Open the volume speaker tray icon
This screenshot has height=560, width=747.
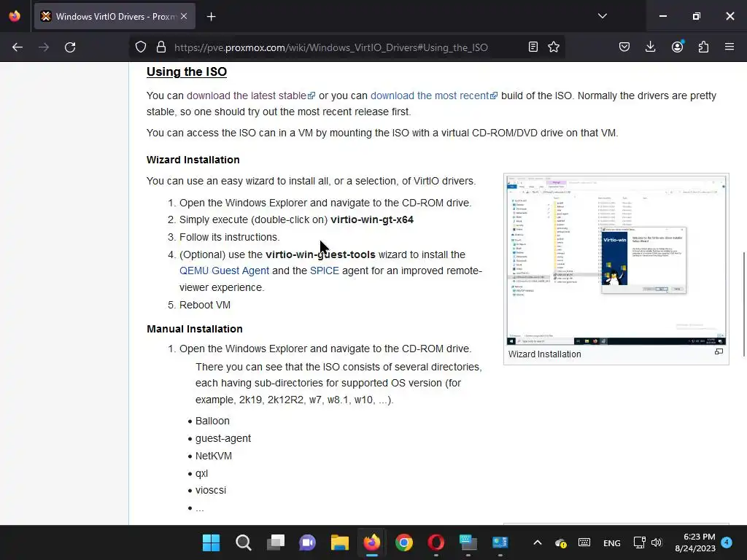point(657,542)
